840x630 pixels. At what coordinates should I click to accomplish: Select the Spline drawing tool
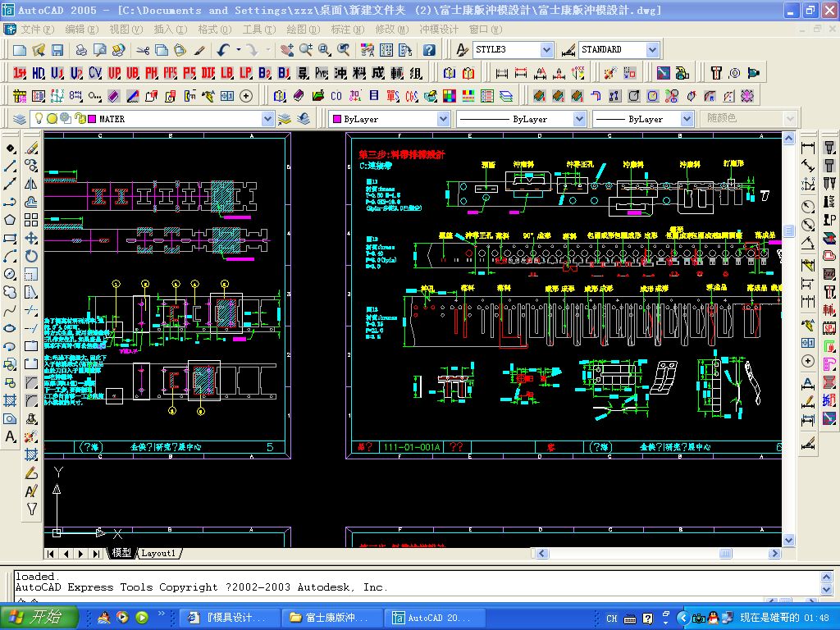tap(10, 310)
